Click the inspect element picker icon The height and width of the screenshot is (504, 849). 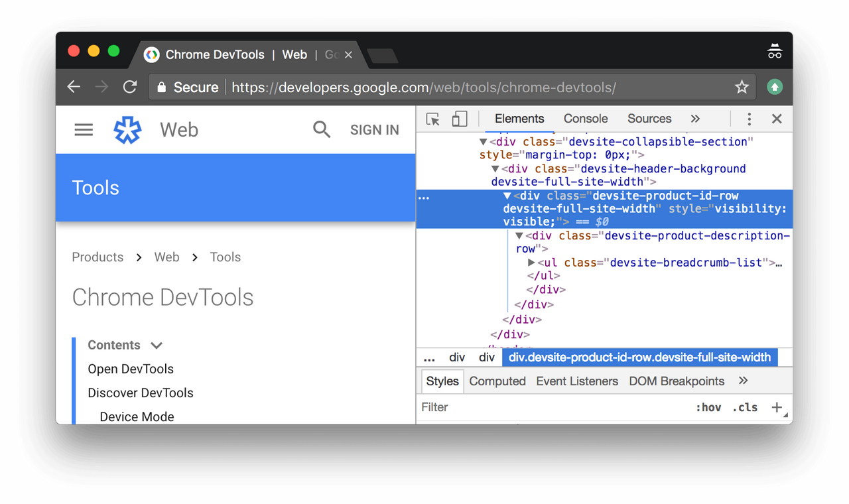[x=433, y=119]
